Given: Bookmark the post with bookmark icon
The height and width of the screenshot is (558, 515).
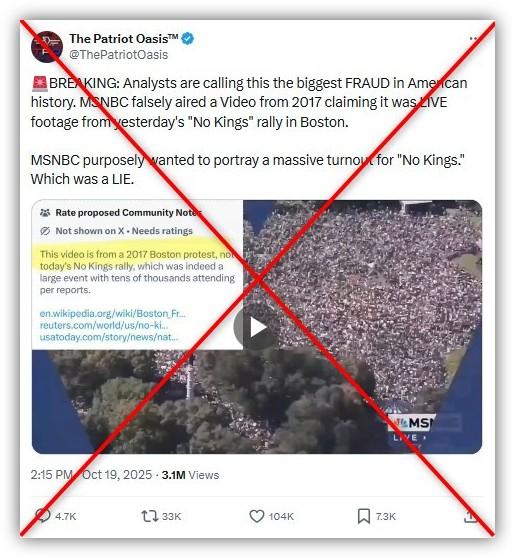Looking at the screenshot, I should pos(363,516).
